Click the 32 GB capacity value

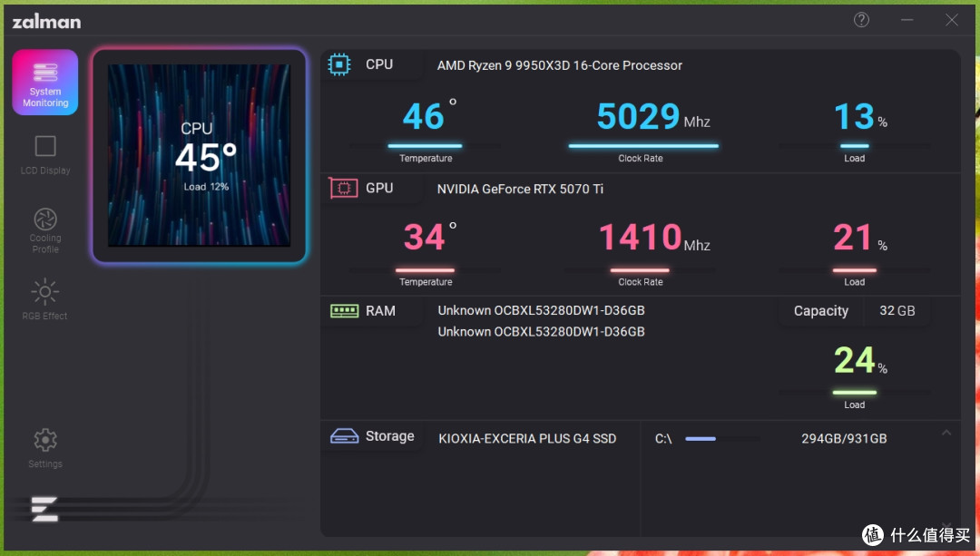pos(897,310)
